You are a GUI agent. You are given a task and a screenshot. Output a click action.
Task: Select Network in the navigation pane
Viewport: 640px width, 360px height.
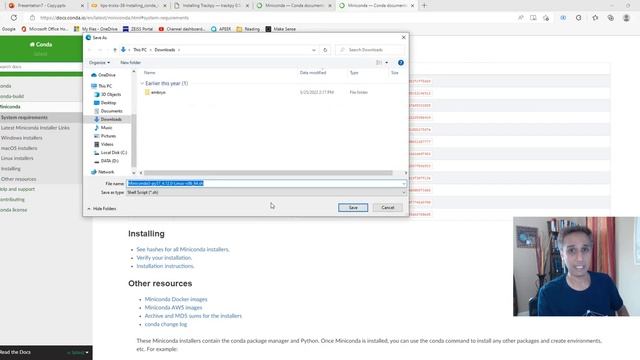[103, 172]
